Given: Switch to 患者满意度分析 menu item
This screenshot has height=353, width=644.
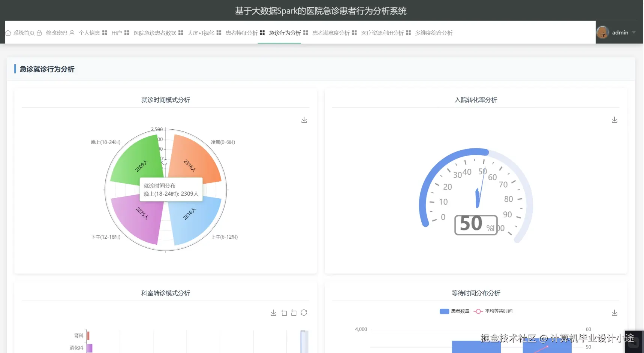Looking at the screenshot, I should 331,33.
